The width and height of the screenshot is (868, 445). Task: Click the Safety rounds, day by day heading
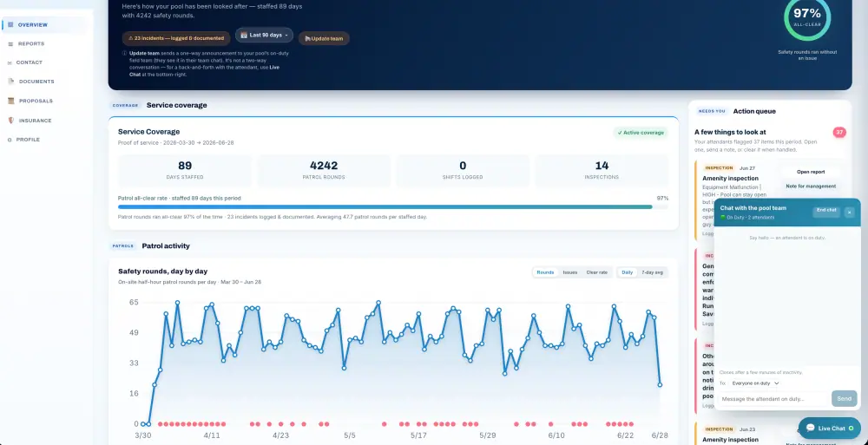tap(163, 272)
